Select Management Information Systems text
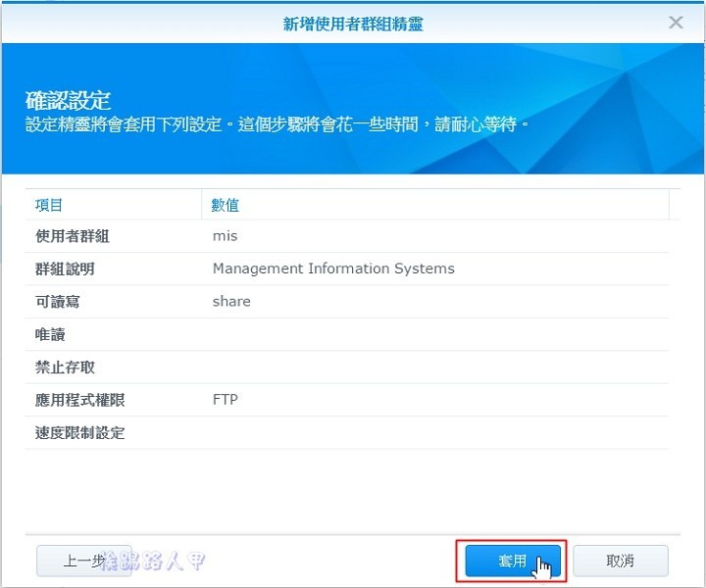This screenshot has height=588, width=706. 333,269
